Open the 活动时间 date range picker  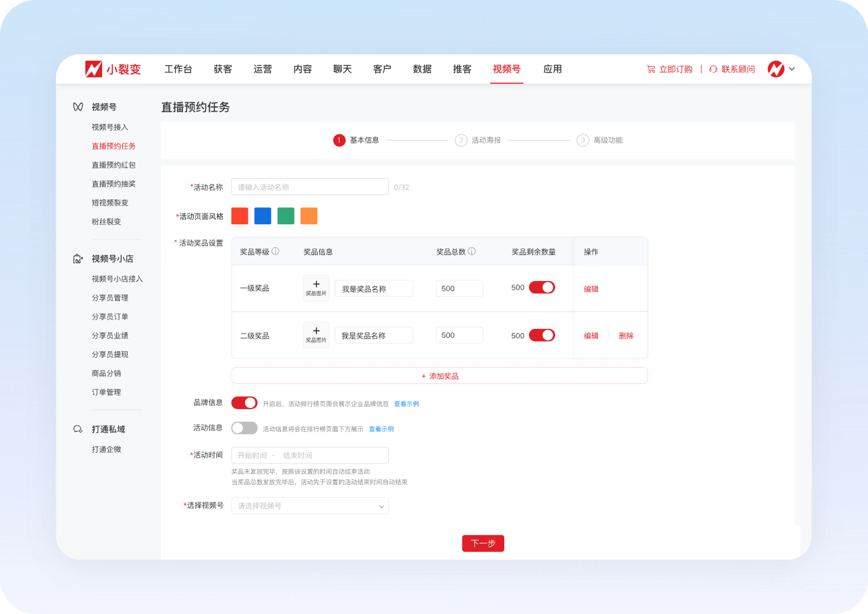point(310,455)
